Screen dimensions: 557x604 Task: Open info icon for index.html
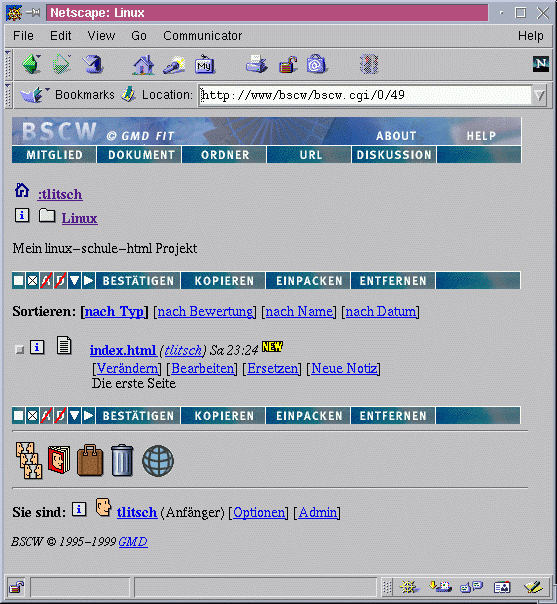click(x=37, y=347)
